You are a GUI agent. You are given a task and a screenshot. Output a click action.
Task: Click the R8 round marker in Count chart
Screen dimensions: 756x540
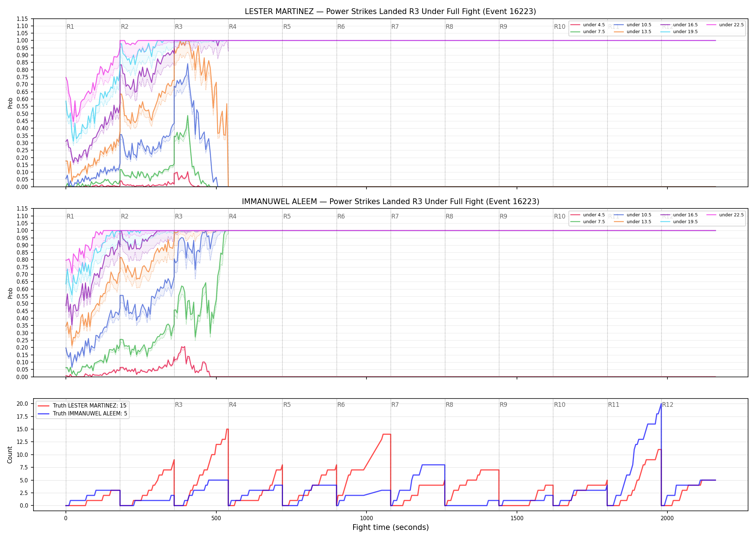point(449,405)
